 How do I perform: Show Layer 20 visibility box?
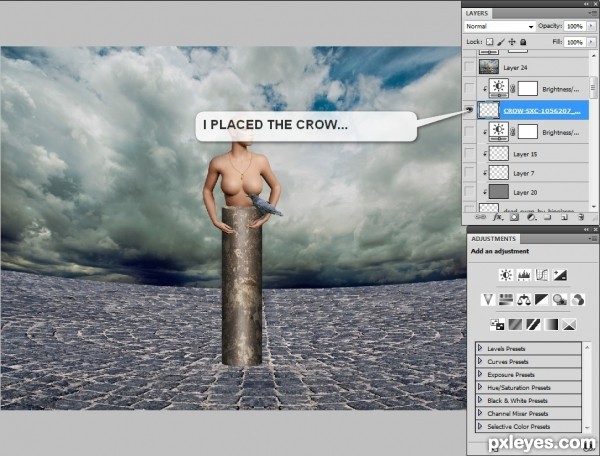pyautogui.click(x=469, y=192)
